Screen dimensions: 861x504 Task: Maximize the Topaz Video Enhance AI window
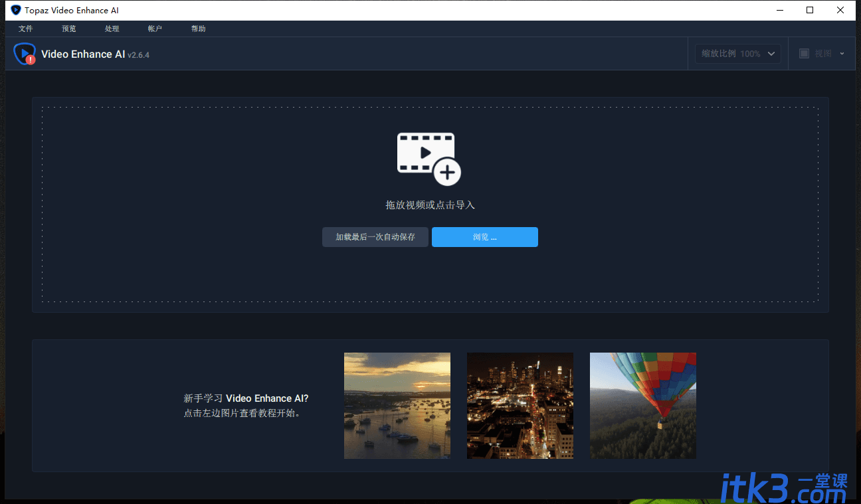[810, 10]
